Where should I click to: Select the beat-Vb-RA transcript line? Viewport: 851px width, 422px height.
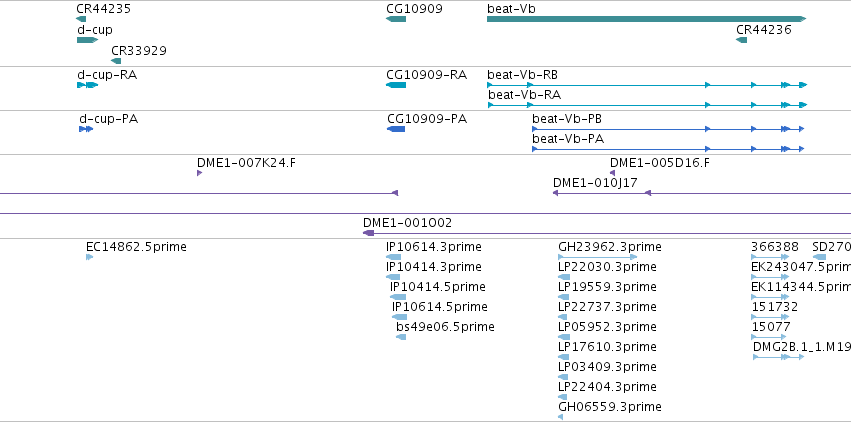[x=647, y=105]
